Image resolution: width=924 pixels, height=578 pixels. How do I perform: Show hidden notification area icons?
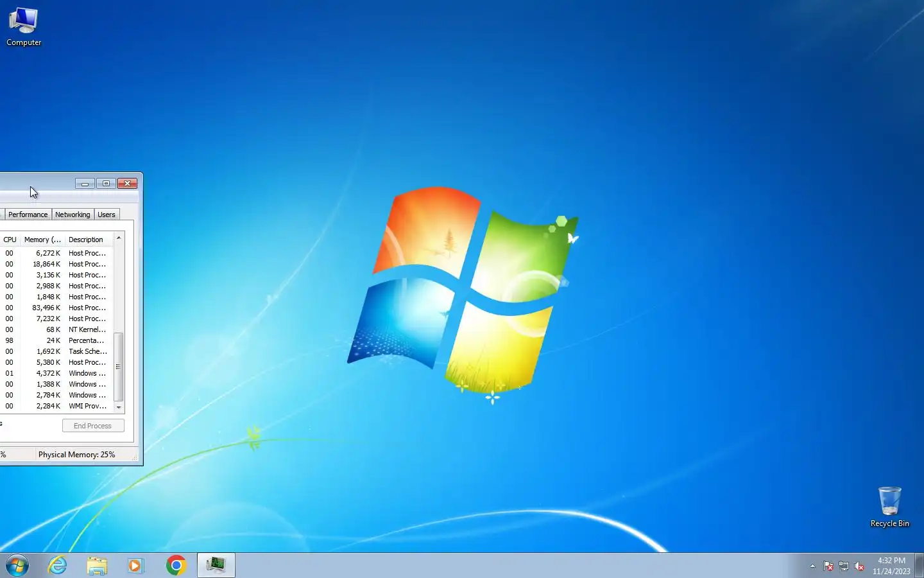[x=812, y=566]
